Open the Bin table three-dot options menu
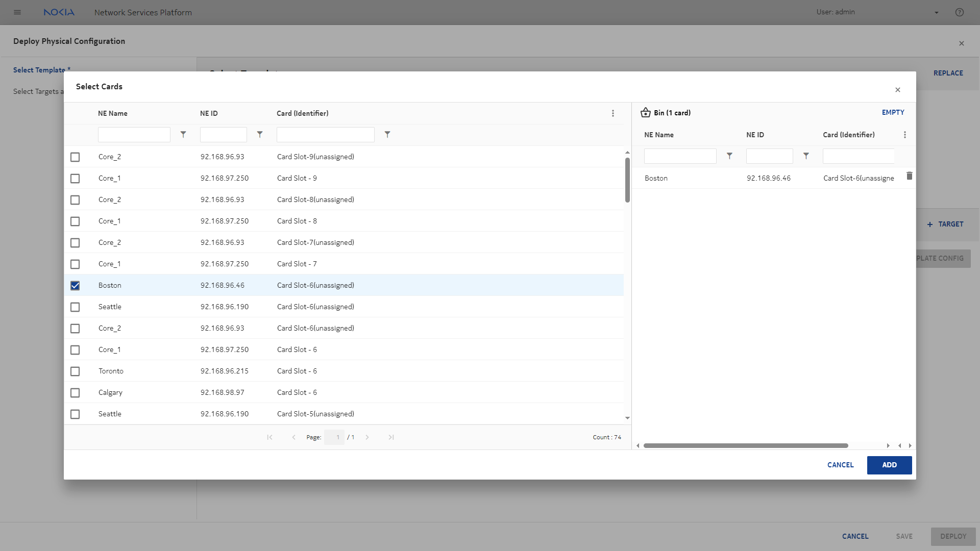 tap(905, 135)
